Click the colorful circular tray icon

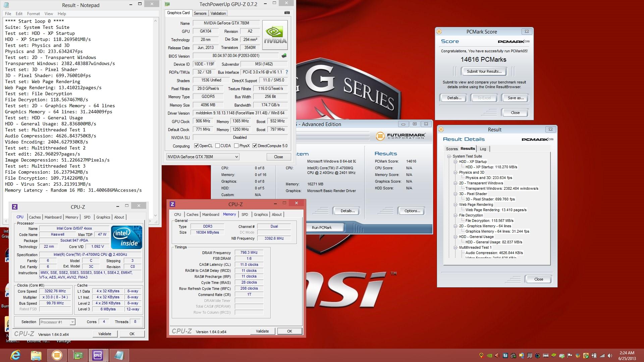pos(537,356)
